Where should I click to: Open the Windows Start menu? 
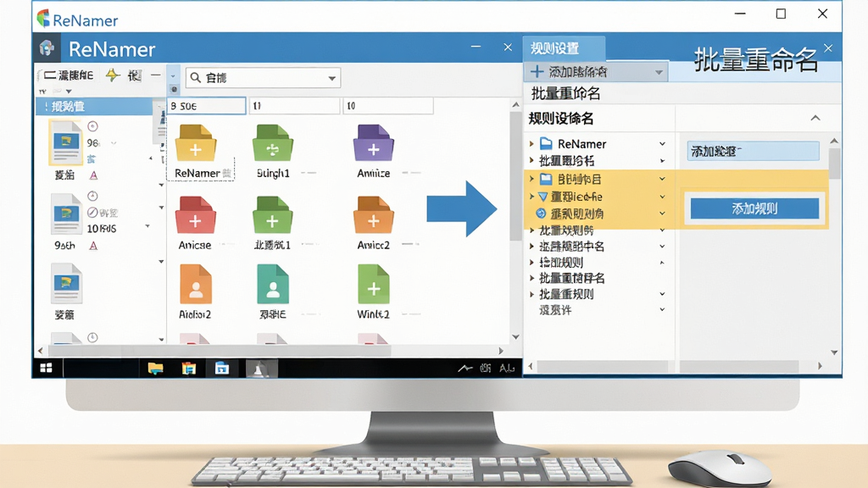(46, 368)
